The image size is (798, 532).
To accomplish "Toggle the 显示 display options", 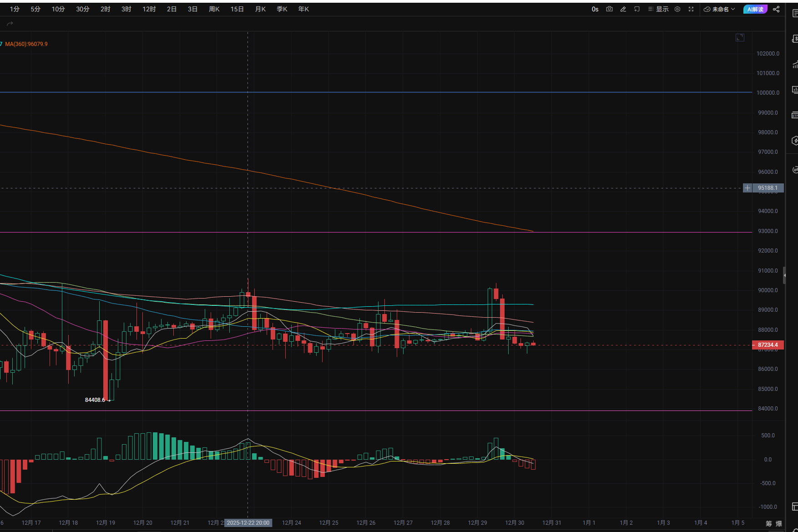I will (x=658, y=9).
